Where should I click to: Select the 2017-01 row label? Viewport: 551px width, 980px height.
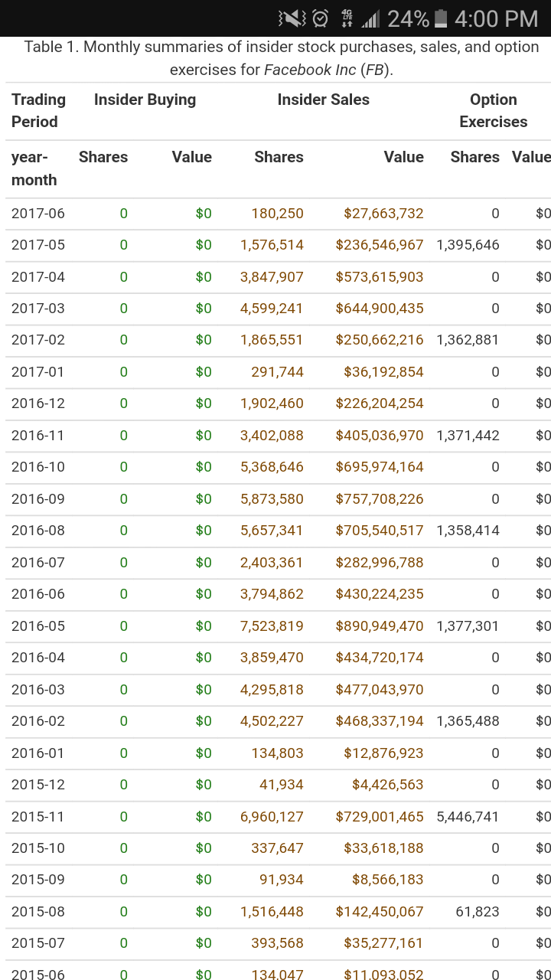click(x=38, y=372)
